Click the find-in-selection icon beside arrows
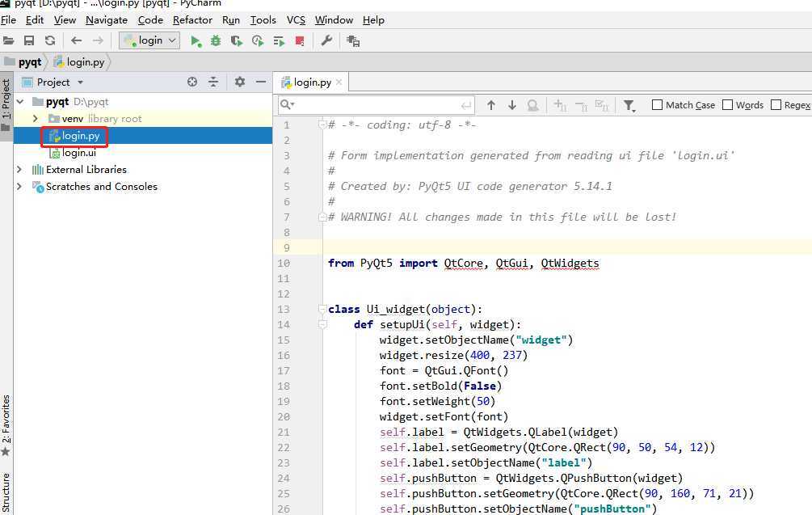 533,105
